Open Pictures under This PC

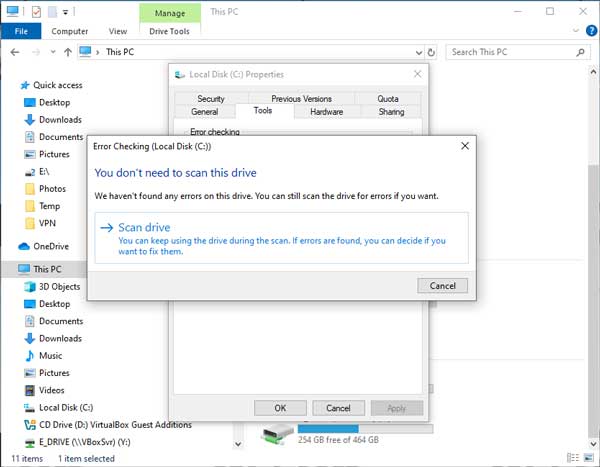[47, 373]
